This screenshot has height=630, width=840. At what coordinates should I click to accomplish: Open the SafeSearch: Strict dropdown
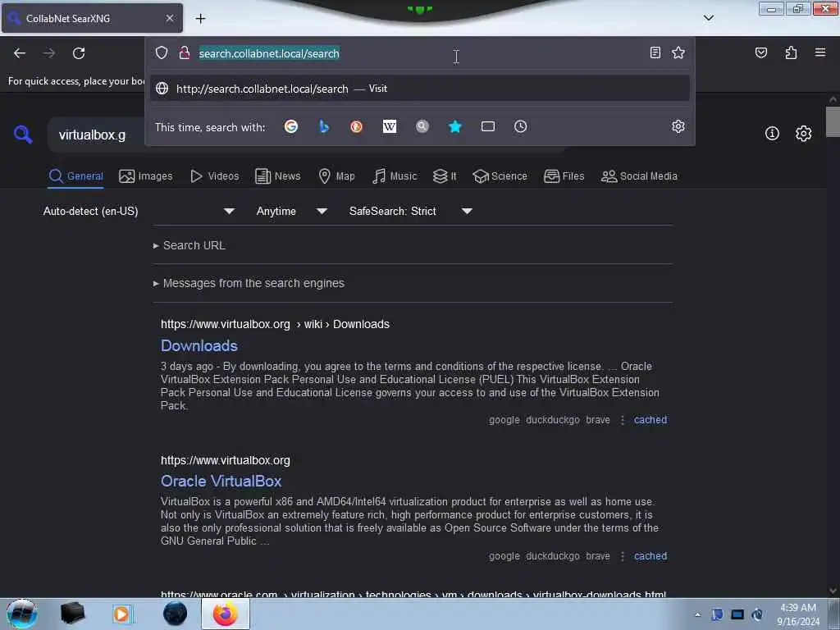click(411, 211)
